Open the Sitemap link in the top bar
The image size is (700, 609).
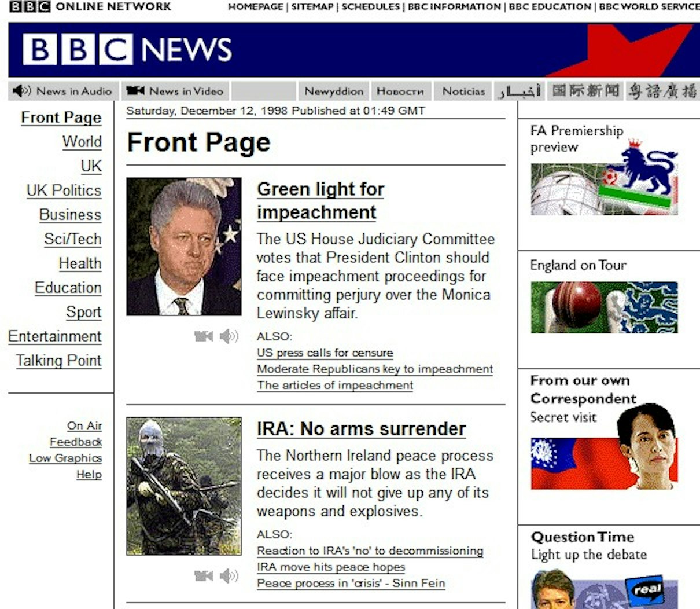(x=312, y=7)
